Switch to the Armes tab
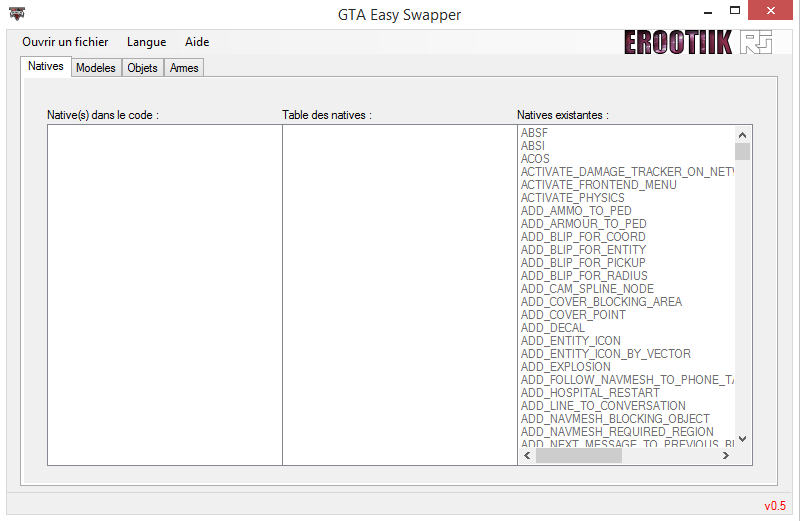 [x=184, y=68]
